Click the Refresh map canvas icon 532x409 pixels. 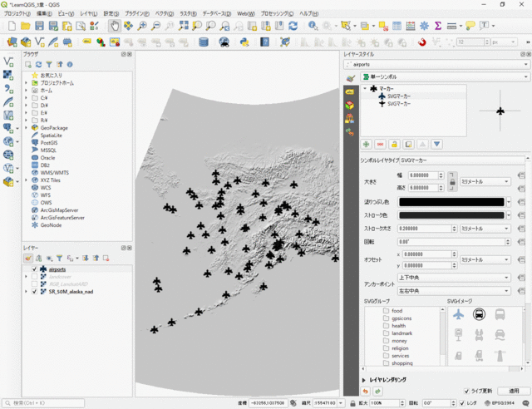pyautogui.click(x=293, y=26)
